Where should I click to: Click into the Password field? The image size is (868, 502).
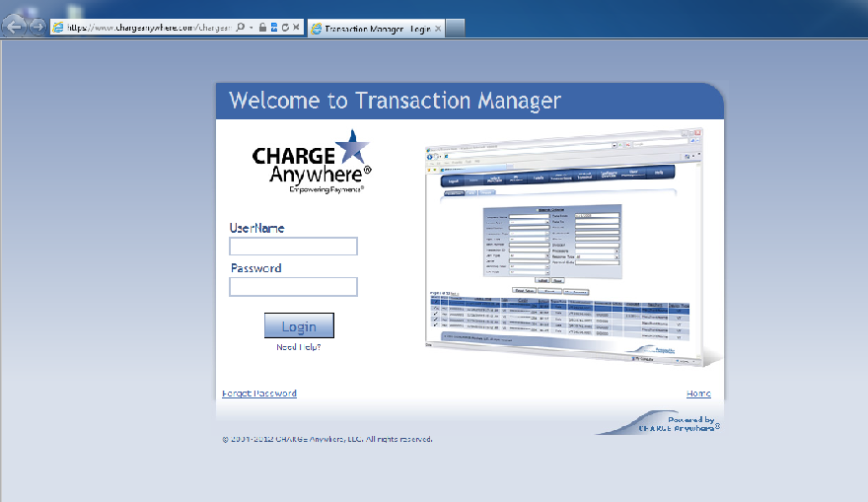293,287
